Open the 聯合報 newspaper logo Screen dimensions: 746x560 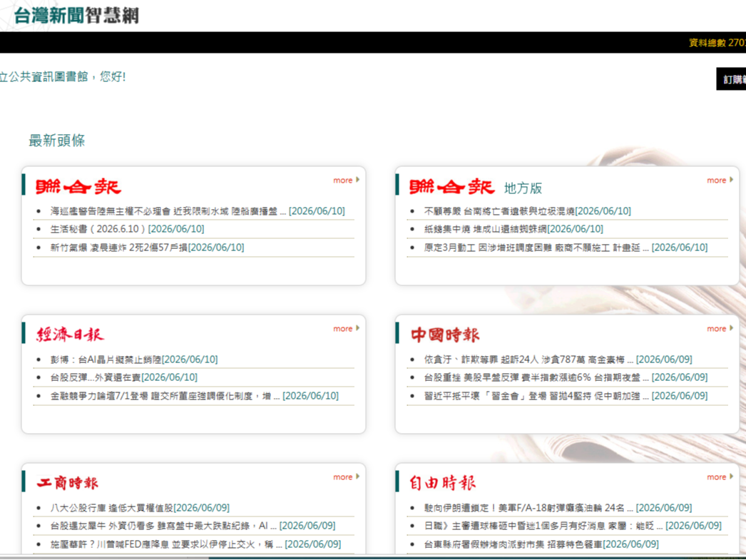click(78, 186)
